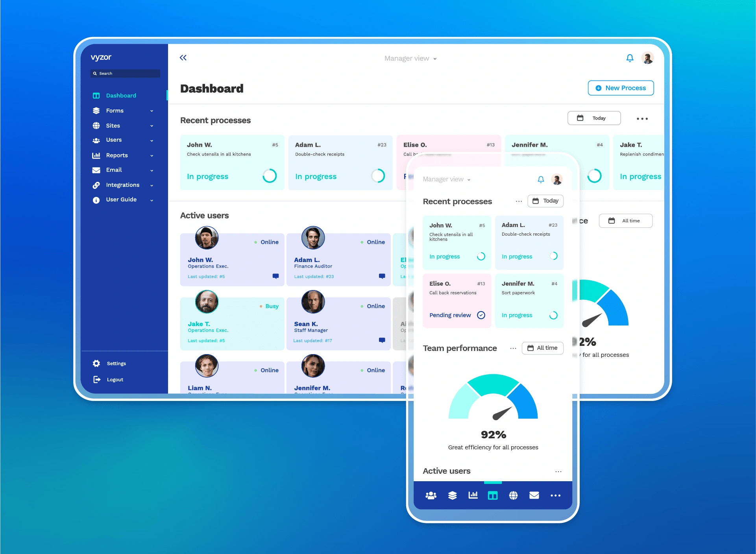Viewport: 756px width, 554px height.
Task: Click the New Process button
Action: pyautogui.click(x=620, y=88)
